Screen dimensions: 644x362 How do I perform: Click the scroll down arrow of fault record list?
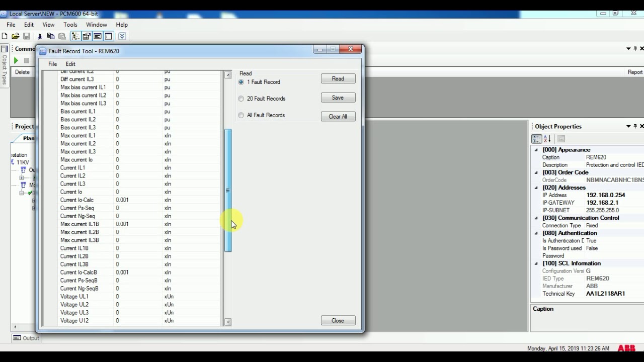click(228, 322)
